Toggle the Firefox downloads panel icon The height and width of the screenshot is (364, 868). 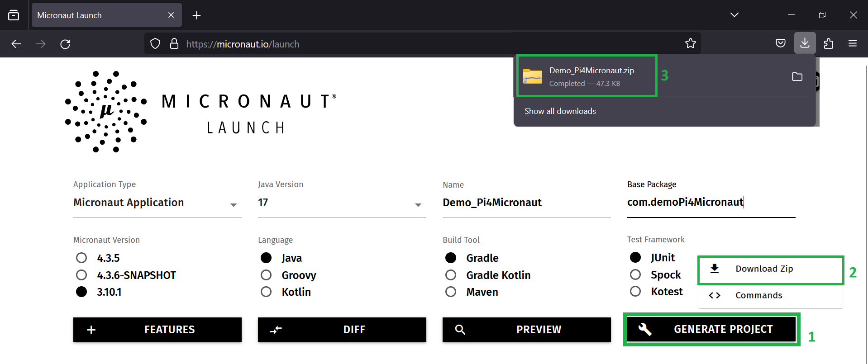coord(805,43)
